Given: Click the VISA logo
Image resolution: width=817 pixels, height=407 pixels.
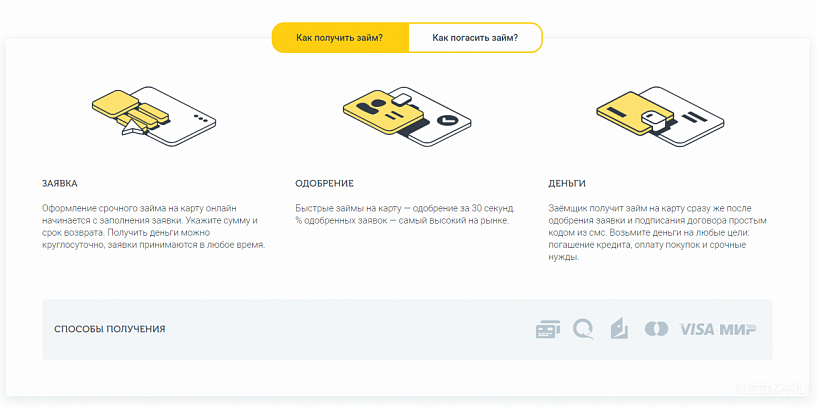Looking at the screenshot, I should click(x=697, y=329).
